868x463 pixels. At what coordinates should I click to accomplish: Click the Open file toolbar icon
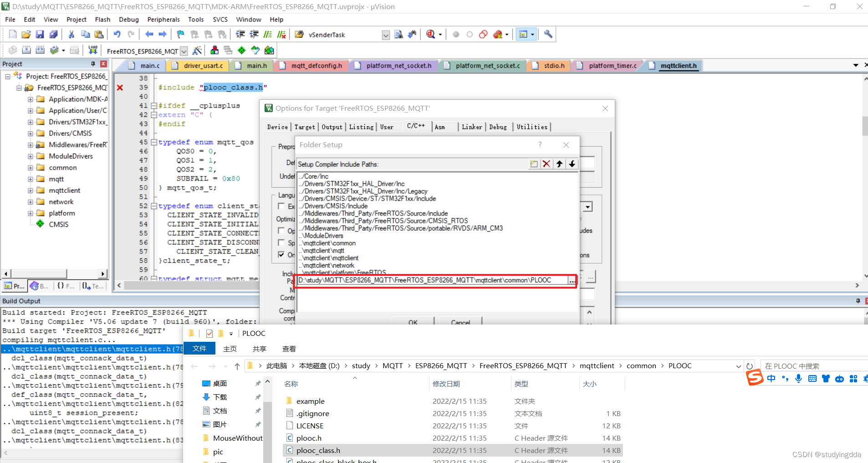(26, 34)
